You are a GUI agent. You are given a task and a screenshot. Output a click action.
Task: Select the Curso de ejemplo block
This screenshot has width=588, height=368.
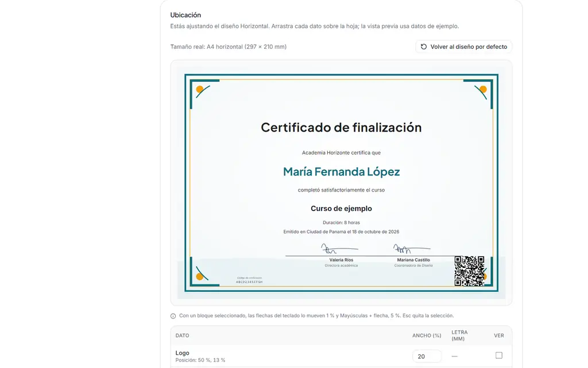341,208
